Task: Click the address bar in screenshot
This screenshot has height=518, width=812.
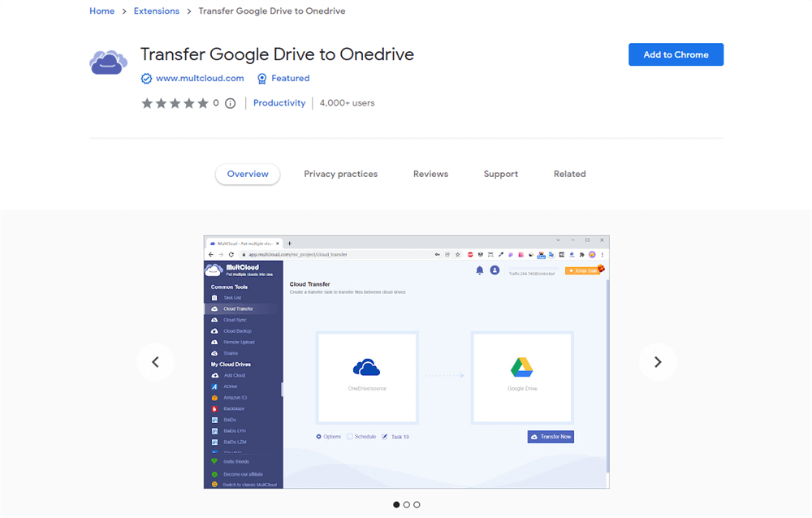Action: (x=337, y=254)
